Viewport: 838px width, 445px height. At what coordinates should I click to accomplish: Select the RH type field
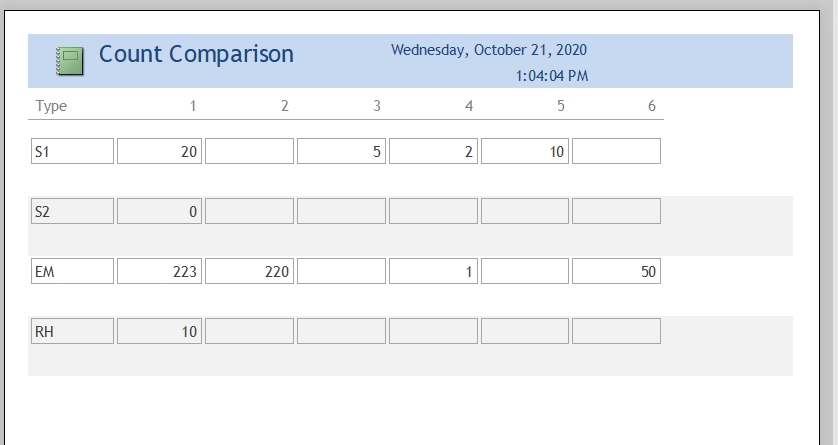(x=72, y=331)
